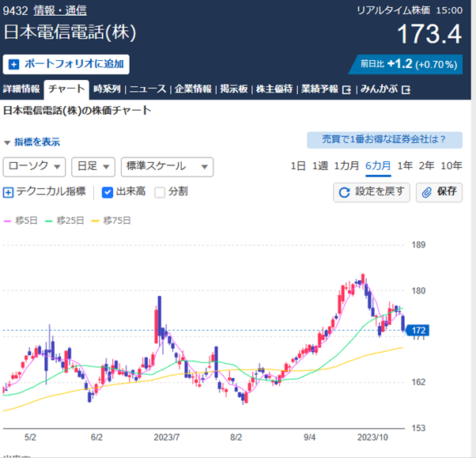Click 前日比 +1.2 change badge
Viewport: 476px width, 458px height.
[x=406, y=64]
